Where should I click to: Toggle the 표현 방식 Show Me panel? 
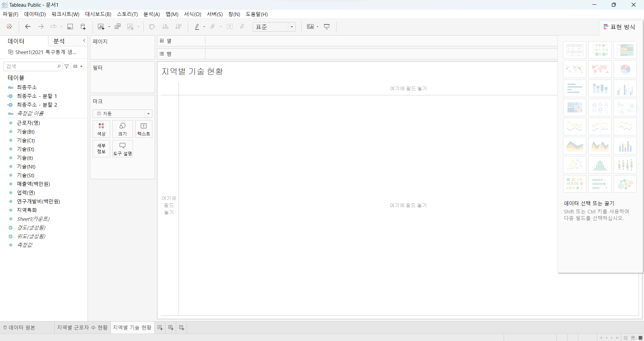pos(620,27)
